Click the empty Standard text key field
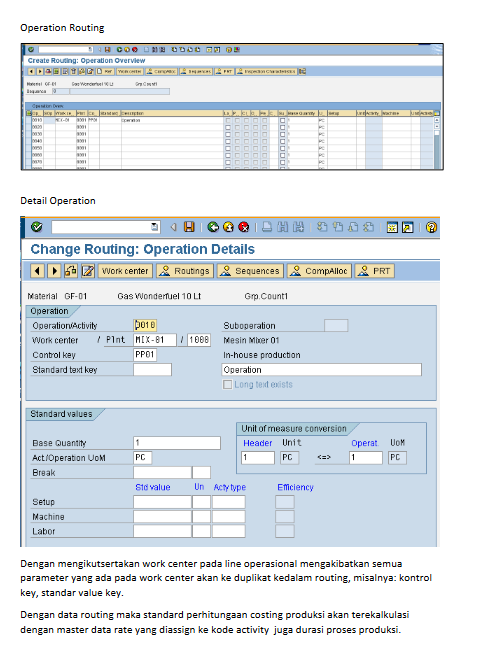 pos(152,370)
